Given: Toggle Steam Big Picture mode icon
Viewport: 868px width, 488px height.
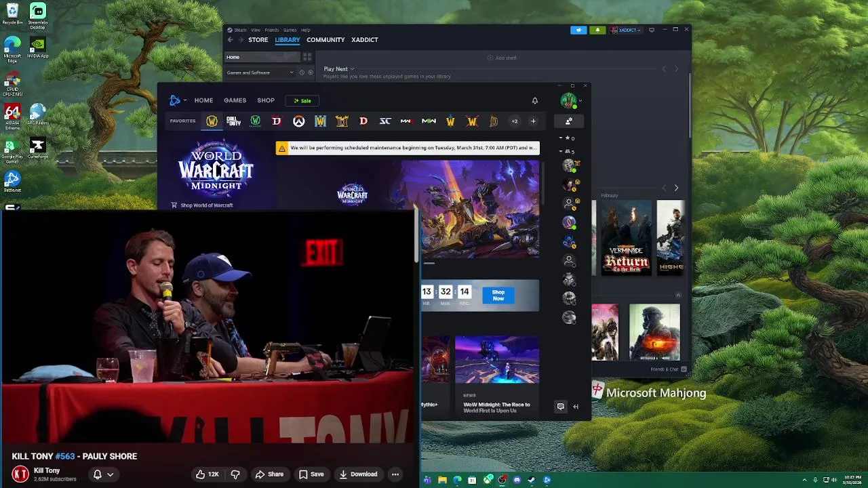Looking at the screenshot, I should point(652,30).
